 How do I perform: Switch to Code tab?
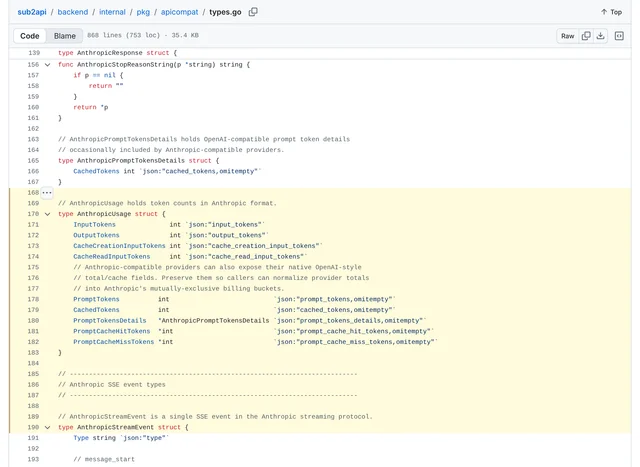click(x=30, y=36)
